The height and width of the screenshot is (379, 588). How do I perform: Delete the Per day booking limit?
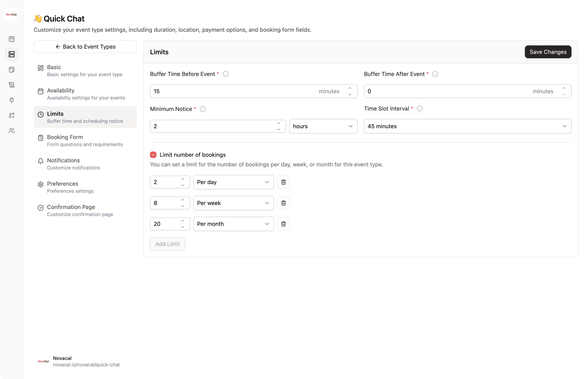point(283,182)
